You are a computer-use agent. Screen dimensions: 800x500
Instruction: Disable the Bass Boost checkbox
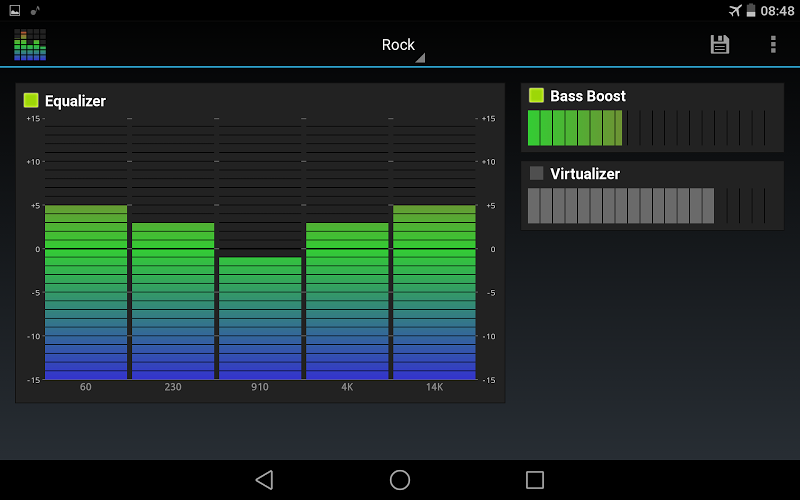(536, 95)
